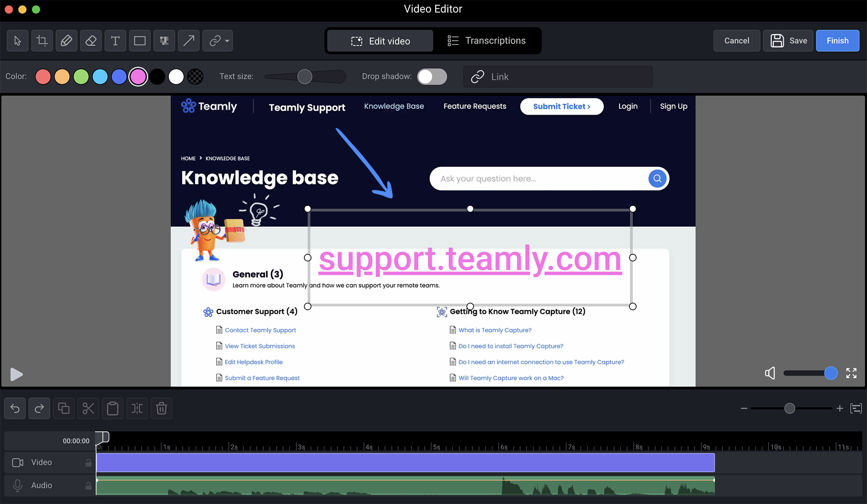The height and width of the screenshot is (504, 867).
Task: Select the pointer selection tool
Action: tap(18, 41)
